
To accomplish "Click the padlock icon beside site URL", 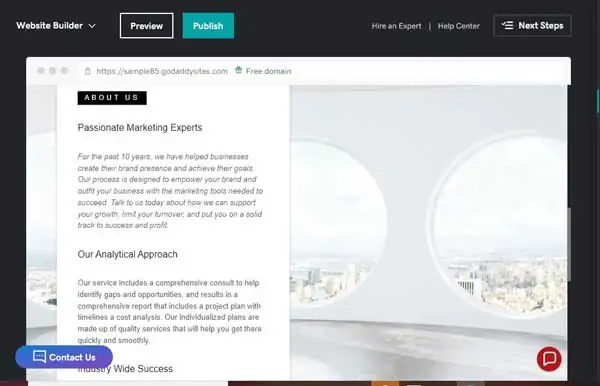I will 88,71.
